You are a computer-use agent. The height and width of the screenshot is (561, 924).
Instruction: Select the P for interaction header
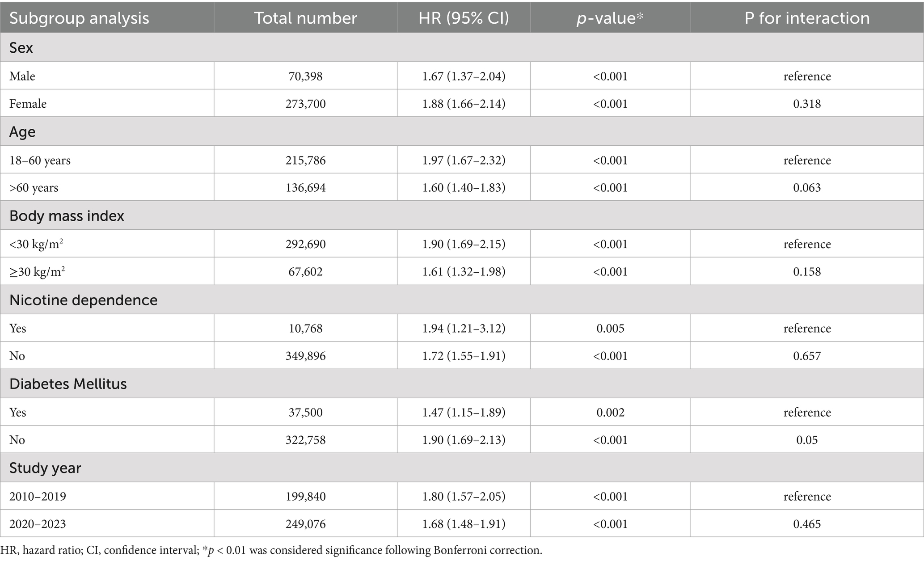point(807,18)
